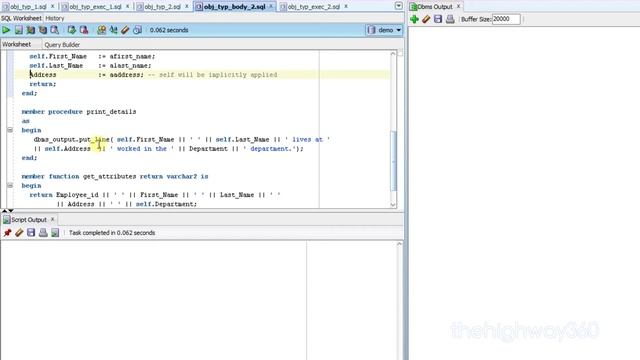The image size is (640, 360).
Task: Open the History tab
Action: (x=55, y=18)
